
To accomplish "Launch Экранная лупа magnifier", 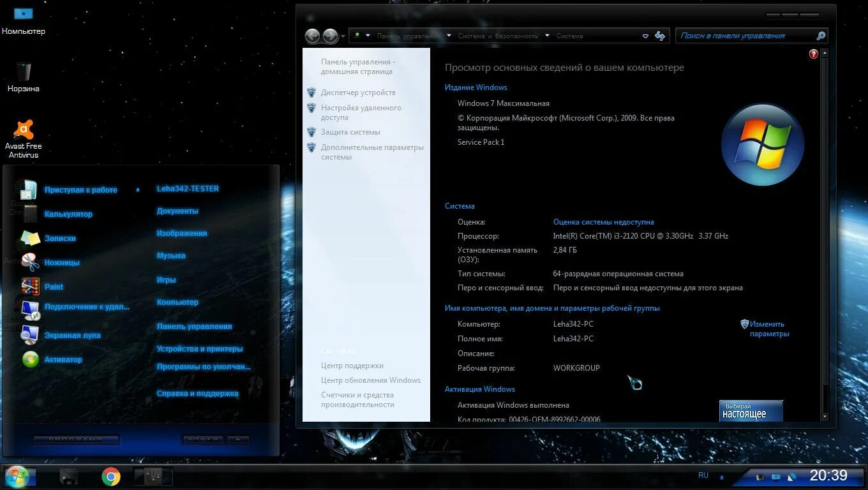I will pos(72,335).
